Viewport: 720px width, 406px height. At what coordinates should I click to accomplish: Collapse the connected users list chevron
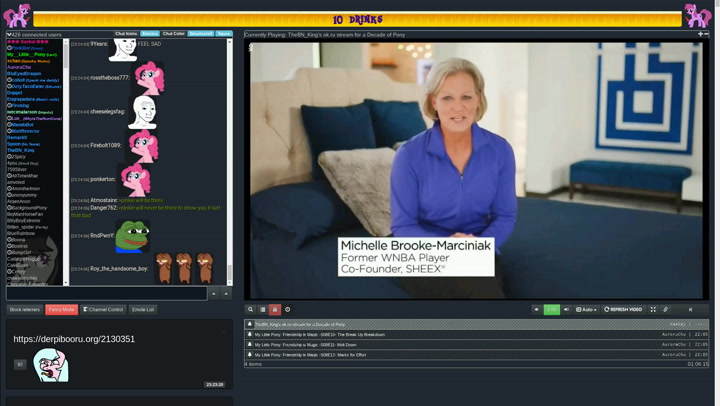tap(5, 34)
